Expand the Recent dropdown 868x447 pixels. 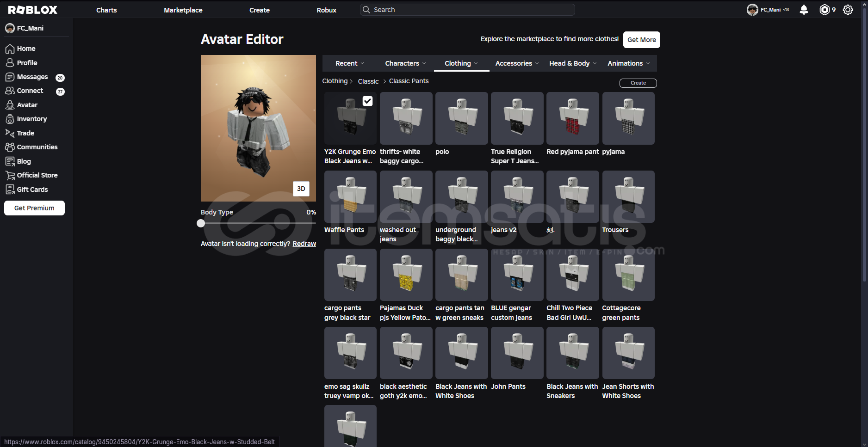click(350, 63)
